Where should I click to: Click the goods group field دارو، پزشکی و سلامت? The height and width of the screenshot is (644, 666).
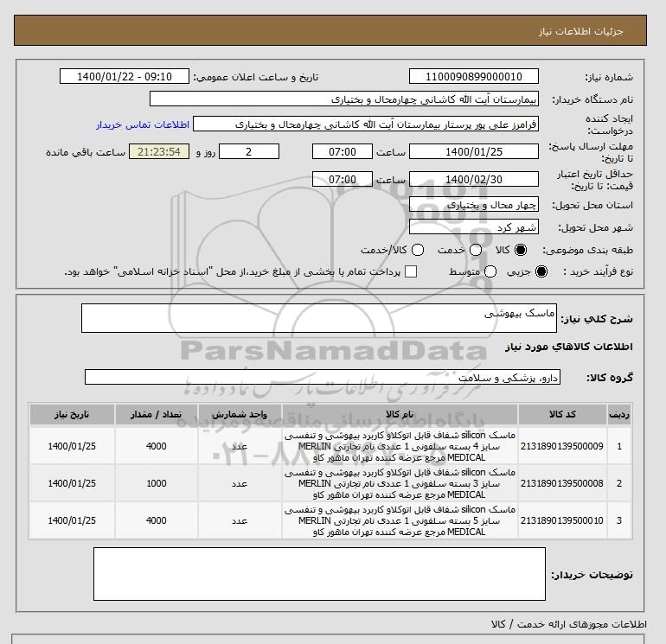tap(323, 377)
